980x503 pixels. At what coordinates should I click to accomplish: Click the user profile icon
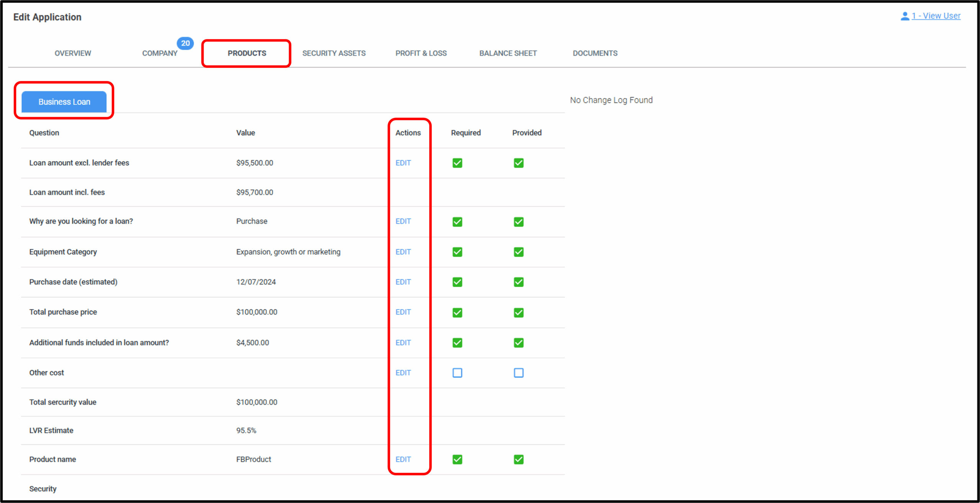(905, 16)
